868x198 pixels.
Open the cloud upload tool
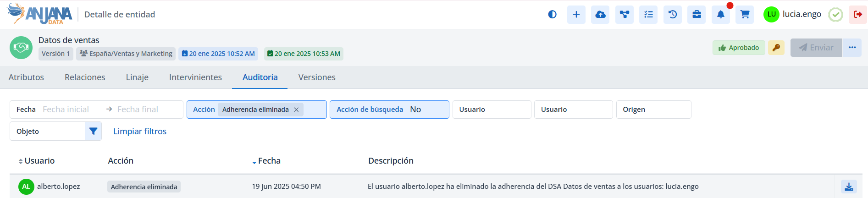coord(600,15)
